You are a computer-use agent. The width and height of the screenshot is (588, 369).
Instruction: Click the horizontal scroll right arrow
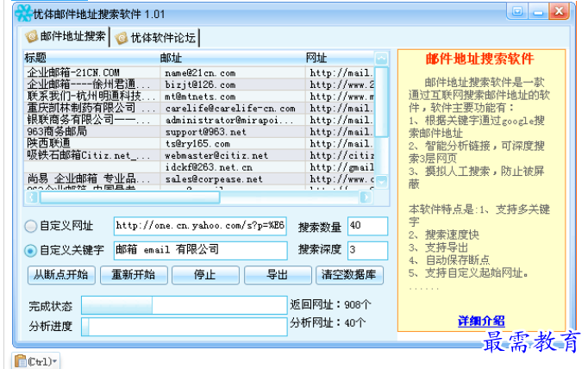pyautogui.click(x=366, y=197)
